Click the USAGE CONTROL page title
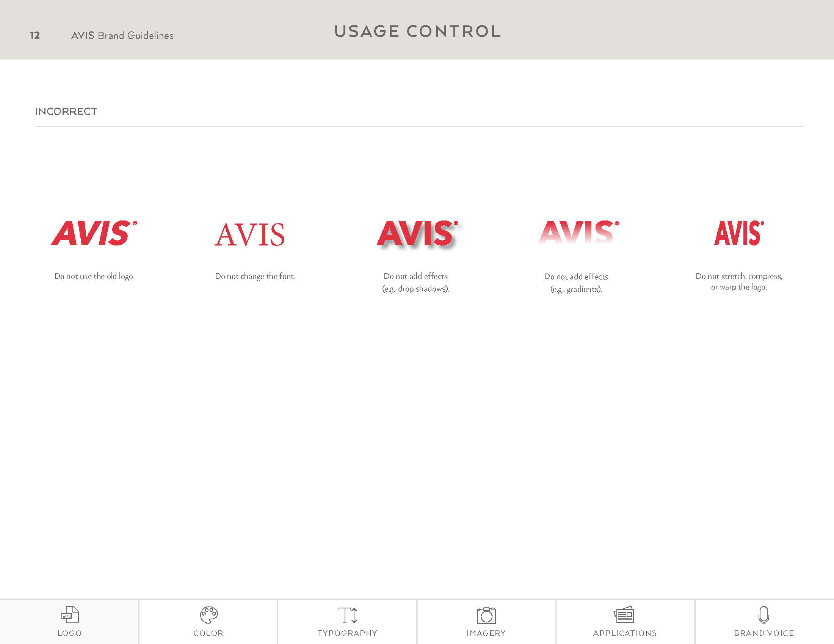The width and height of the screenshot is (834, 644). pyautogui.click(x=417, y=31)
